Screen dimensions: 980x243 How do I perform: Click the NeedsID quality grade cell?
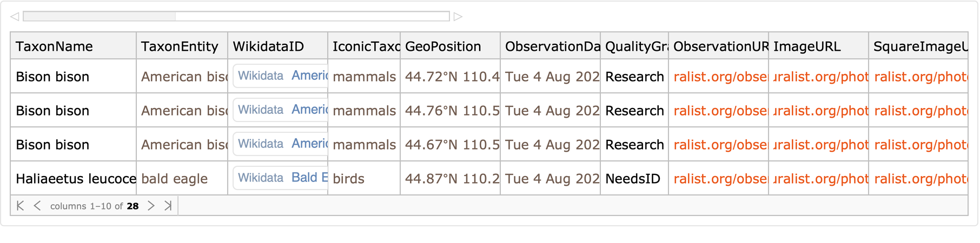[633, 179]
